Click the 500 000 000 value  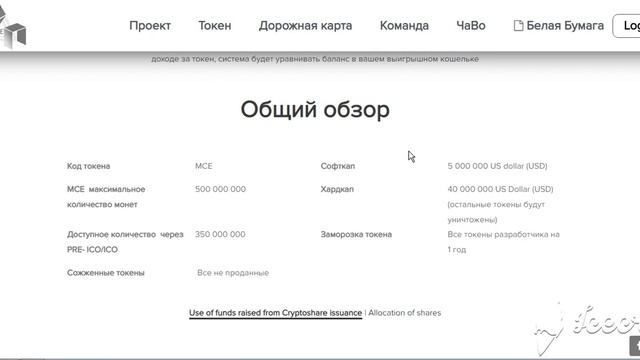[x=220, y=189]
